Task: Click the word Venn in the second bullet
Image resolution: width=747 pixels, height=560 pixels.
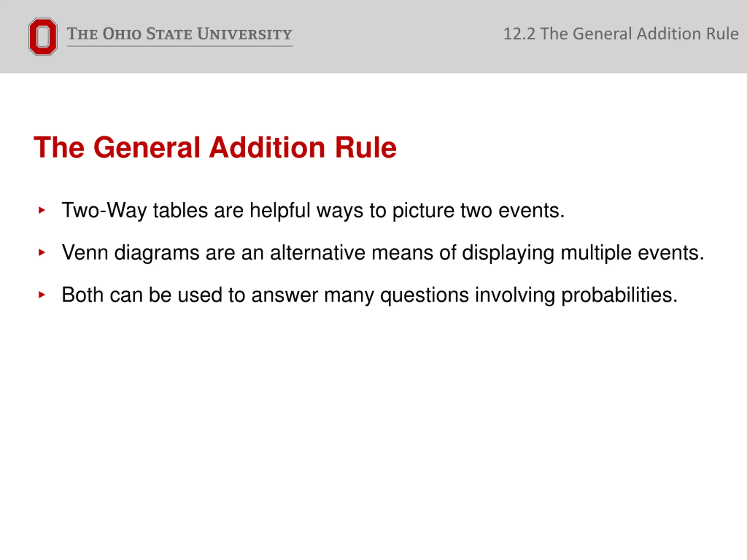Action: pos(85,253)
